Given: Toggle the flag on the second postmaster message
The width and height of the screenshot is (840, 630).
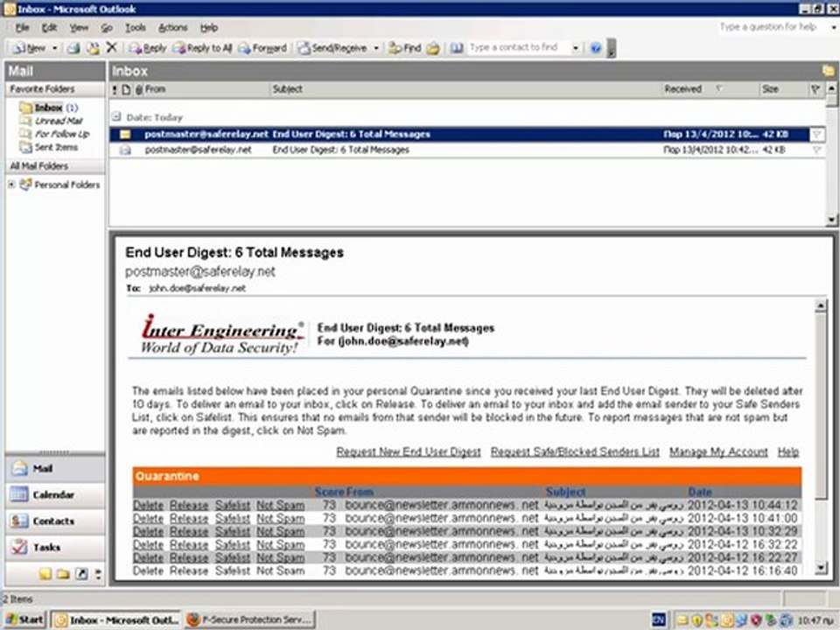Looking at the screenshot, I should coord(815,150).
